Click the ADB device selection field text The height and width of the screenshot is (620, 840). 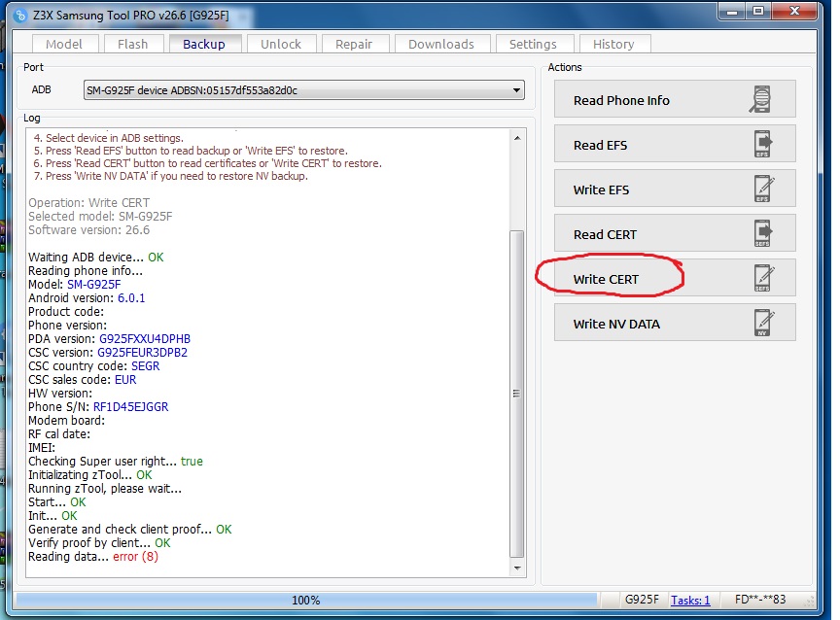(192, 90)
